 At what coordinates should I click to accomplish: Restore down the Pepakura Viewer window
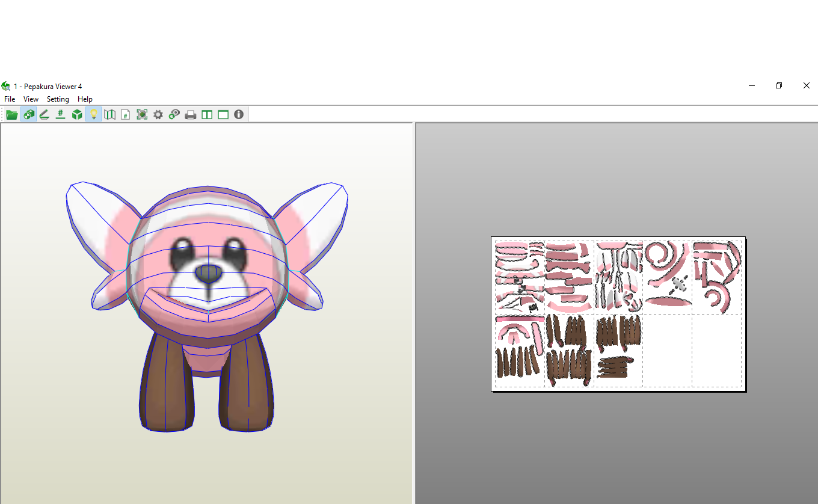[779, 86]
